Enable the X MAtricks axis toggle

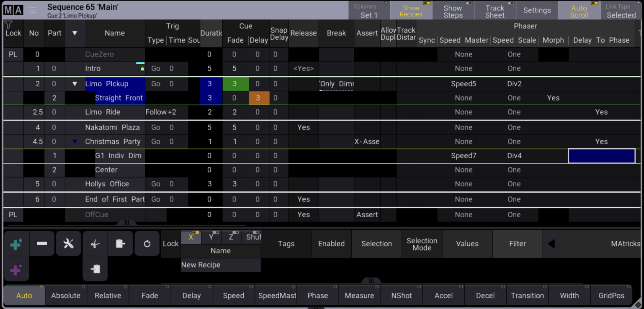coord(191,237)
